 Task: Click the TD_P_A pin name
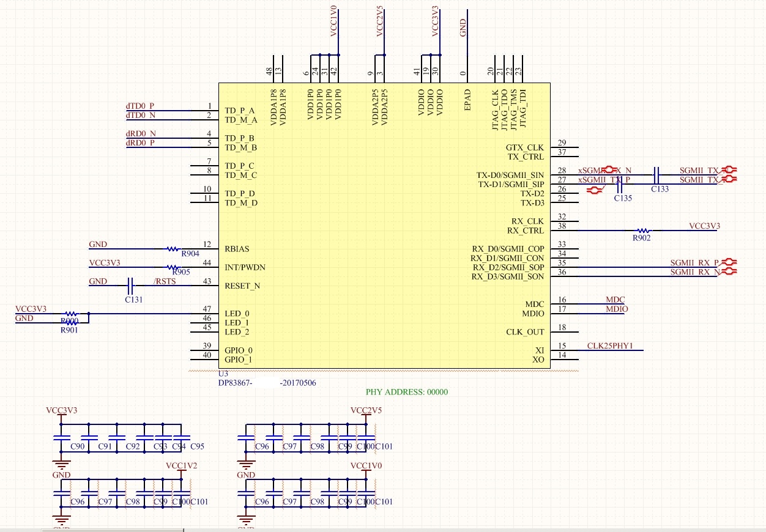tap(241, 111)
